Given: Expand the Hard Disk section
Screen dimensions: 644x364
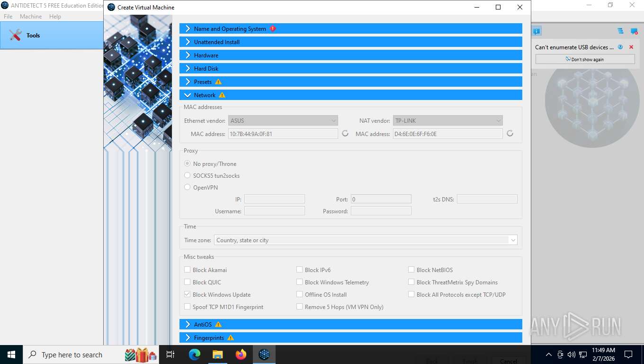Looking at the screenshot, I should coord(351,68).
